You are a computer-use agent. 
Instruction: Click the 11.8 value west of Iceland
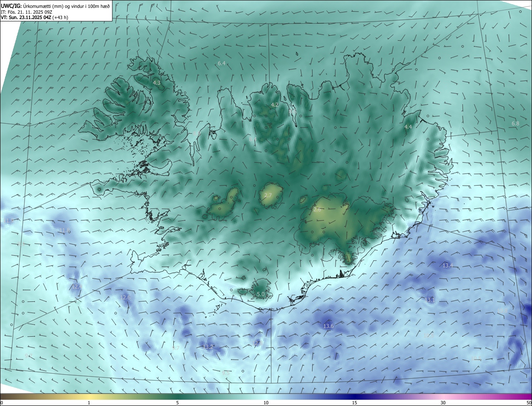coord(64,230)
